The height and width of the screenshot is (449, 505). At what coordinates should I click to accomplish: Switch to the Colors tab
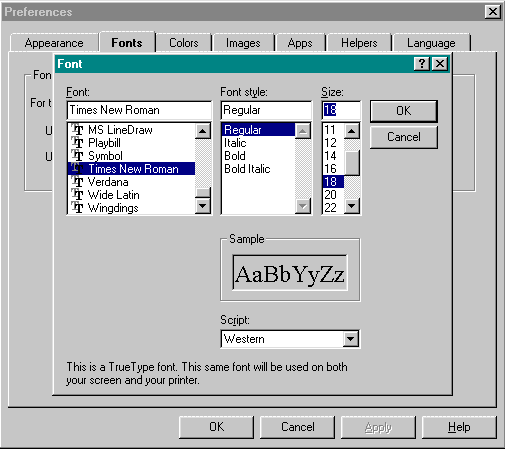click(184, 43)
